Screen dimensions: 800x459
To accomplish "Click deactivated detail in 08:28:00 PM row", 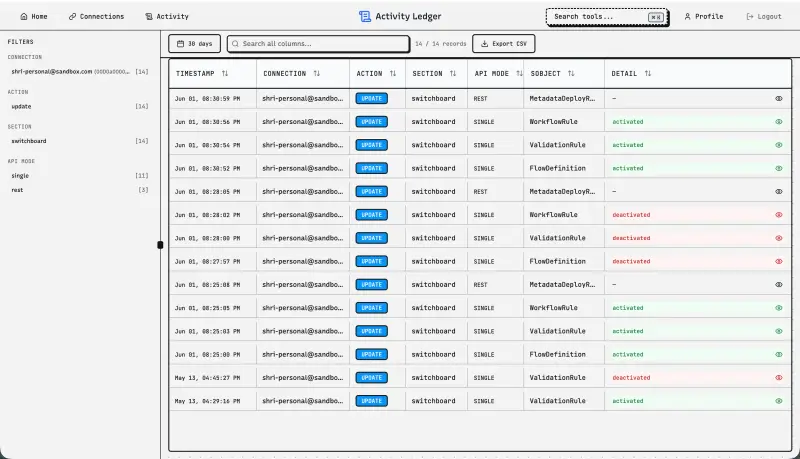I will click(631, 238).
